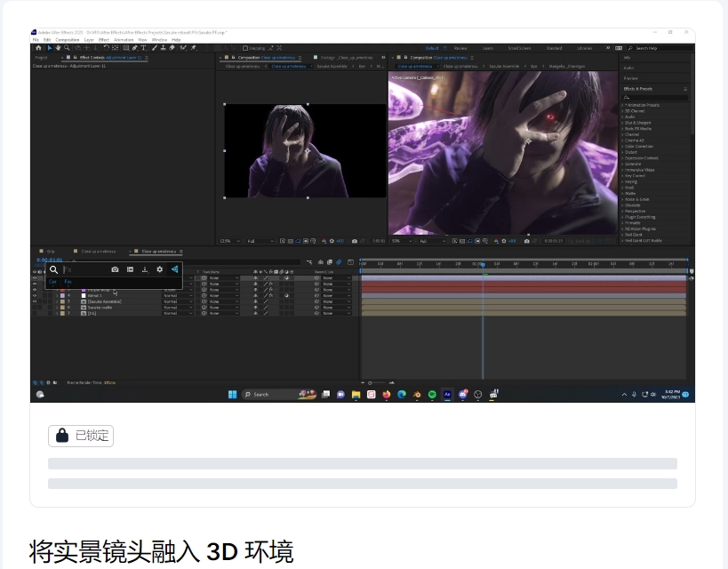Open the Effect menu
The height and width of the screenshot is (569, 728).
point(104,40)
